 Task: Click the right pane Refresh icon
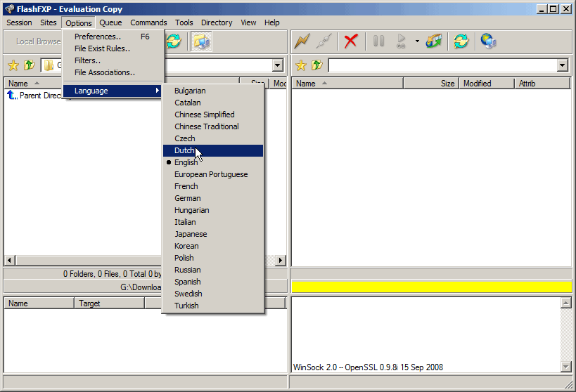click(461, 41)
